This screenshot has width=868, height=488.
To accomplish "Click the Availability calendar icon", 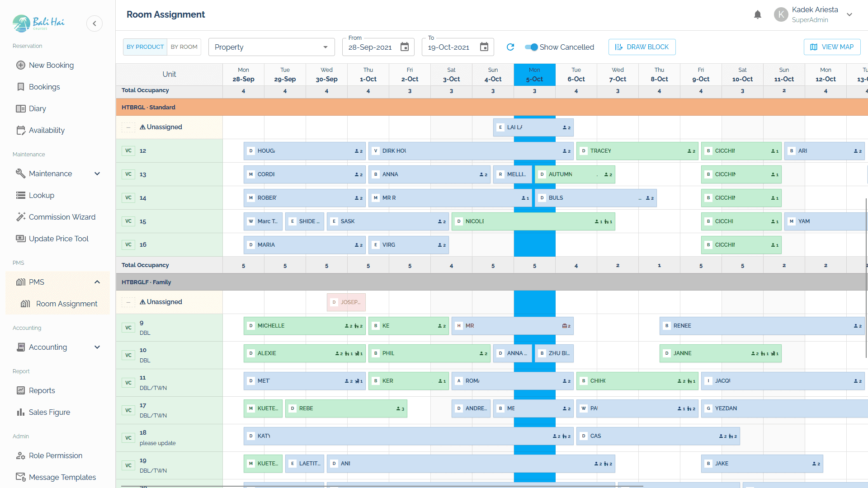I will [x=21, y=130].
